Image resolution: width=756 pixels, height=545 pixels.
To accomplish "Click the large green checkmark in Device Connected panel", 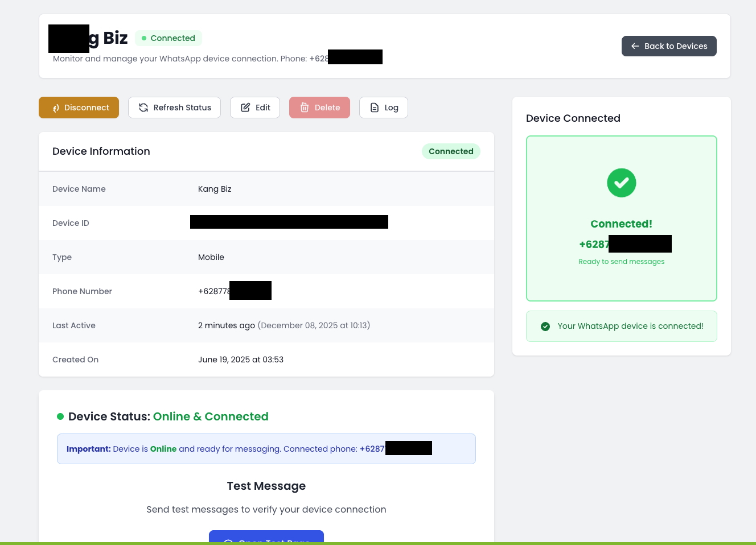I will tap(622, 183).
